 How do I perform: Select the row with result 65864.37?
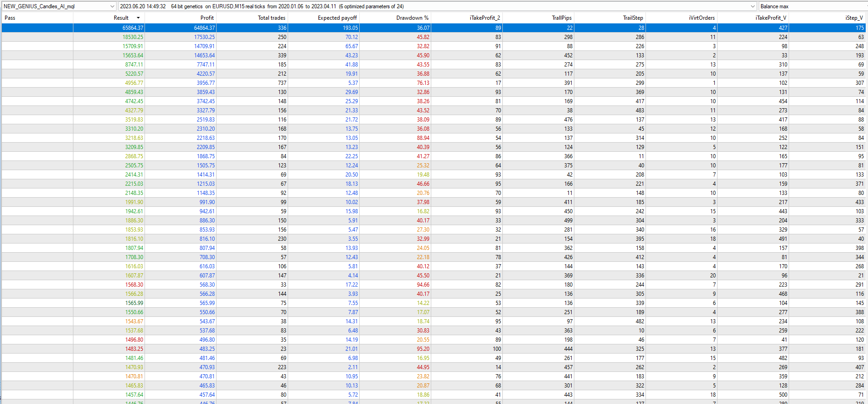pyautogui.click(x=434, y=28)
